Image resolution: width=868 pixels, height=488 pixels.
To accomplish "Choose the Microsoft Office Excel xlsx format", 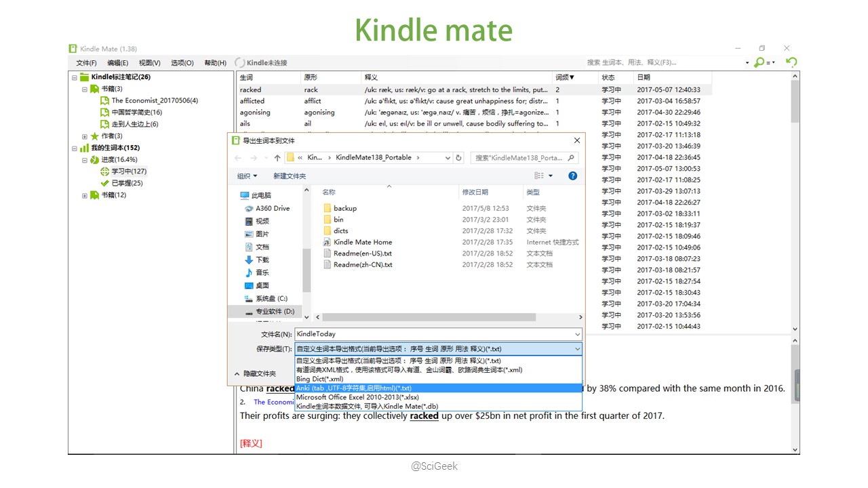I will coord(438,397).
